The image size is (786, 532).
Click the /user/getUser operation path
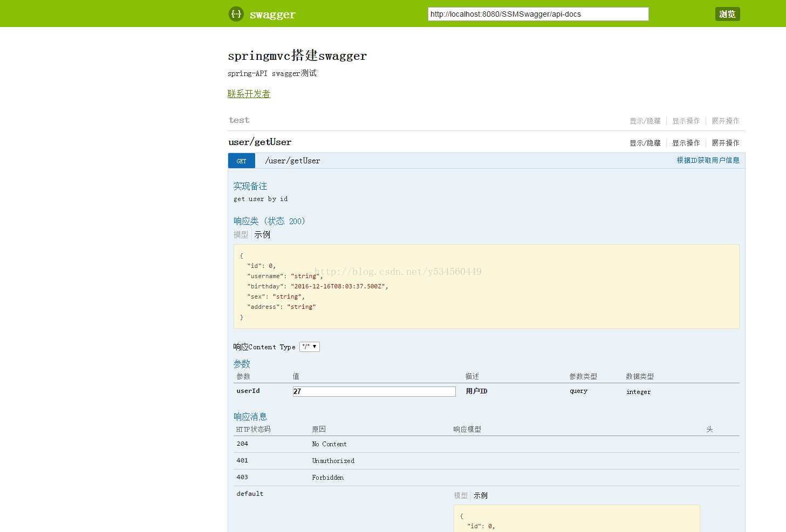click(292, 161)
